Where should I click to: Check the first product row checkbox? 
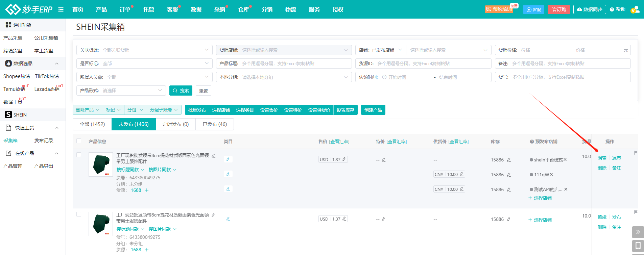tap(79, 155)
